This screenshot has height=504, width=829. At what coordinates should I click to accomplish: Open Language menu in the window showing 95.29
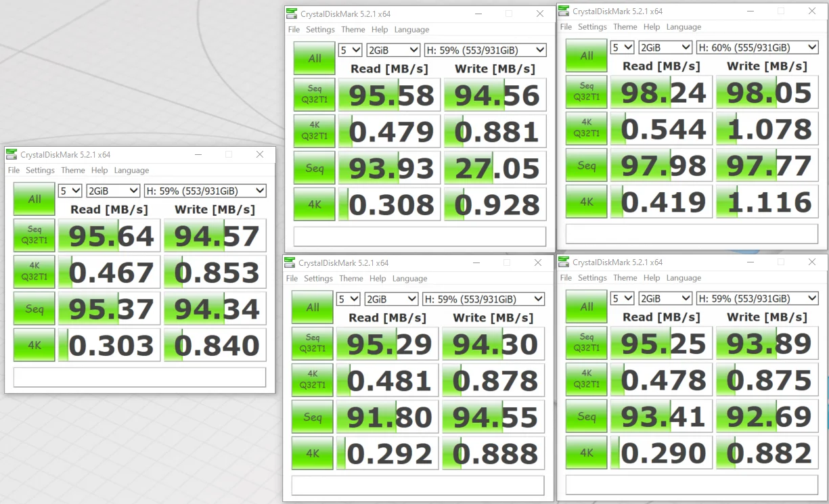tap(409, 279)
